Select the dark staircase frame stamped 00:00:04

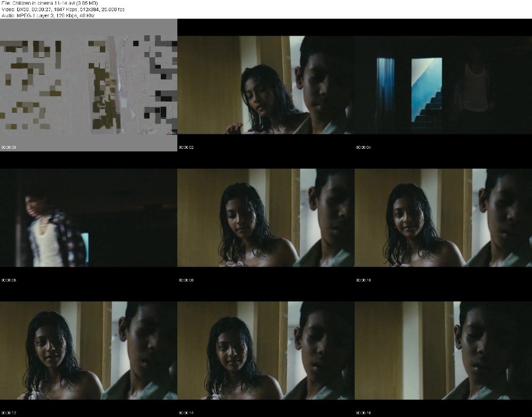(x=443, y=84)
